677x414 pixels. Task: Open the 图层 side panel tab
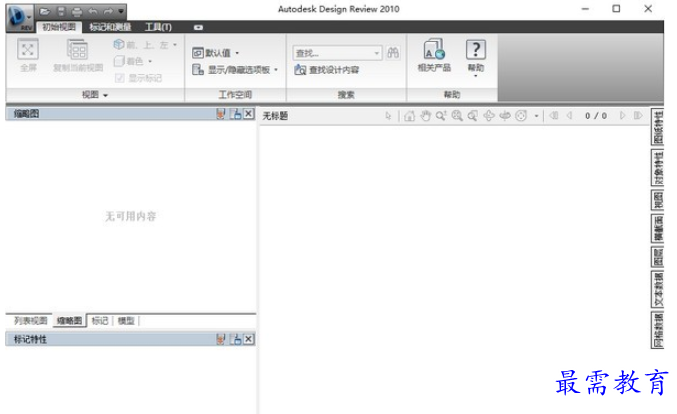[658, 257]
